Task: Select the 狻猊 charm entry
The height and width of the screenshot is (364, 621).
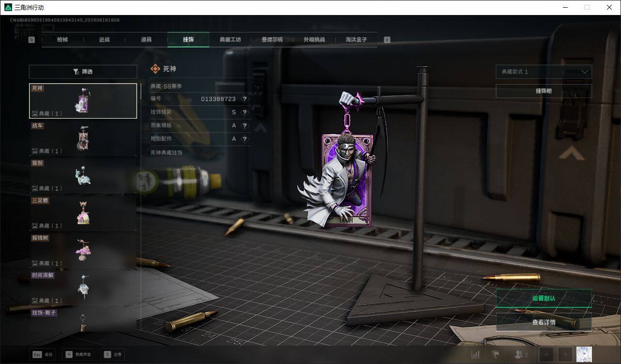Action: (83, 176)
